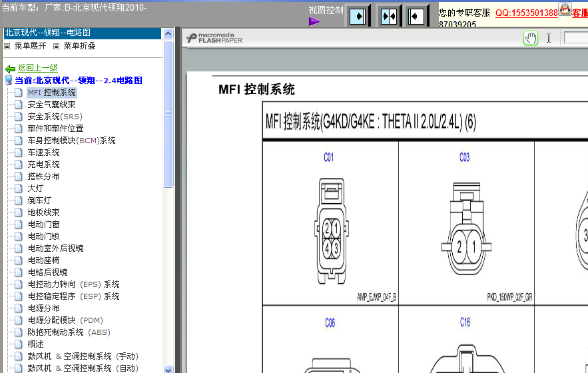Click connector label C03 in the diagram
Screen dimensions: 588x373
[464, 157]
